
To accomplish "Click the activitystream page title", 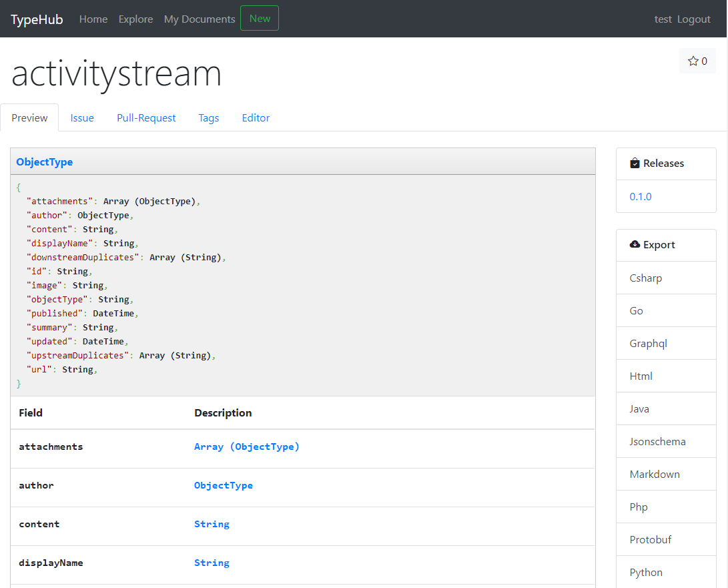I will (x=116, y=73).
